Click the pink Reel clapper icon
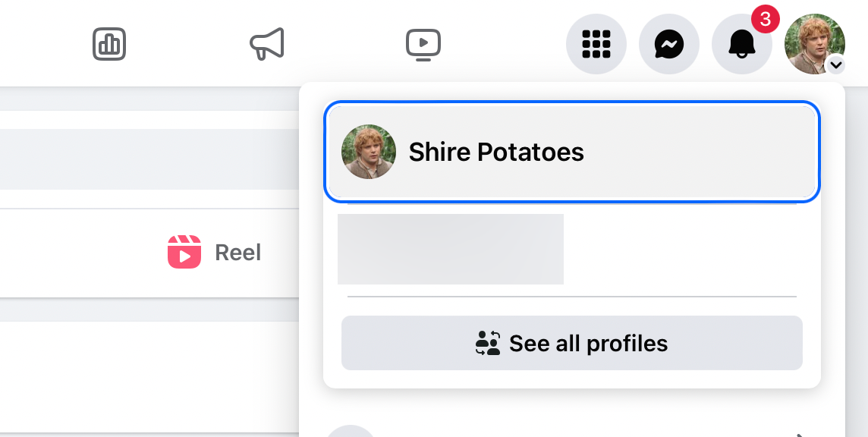 pyautogui.click(x=184, y=252)
